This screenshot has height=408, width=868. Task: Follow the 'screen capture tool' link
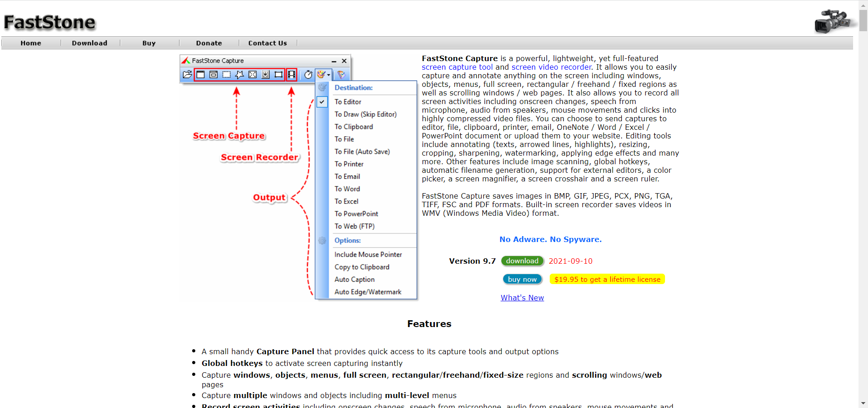(457, 67)
